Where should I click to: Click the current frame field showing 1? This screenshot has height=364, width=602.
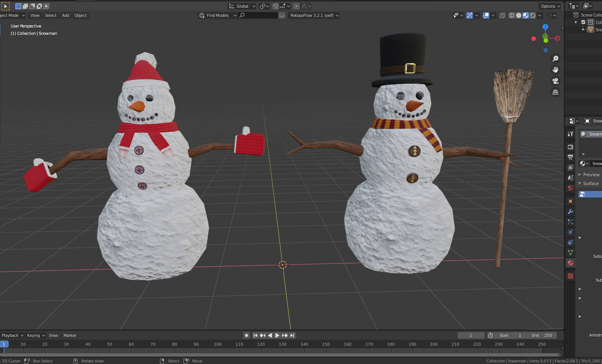pyautogui.click(x=471, y=335)
